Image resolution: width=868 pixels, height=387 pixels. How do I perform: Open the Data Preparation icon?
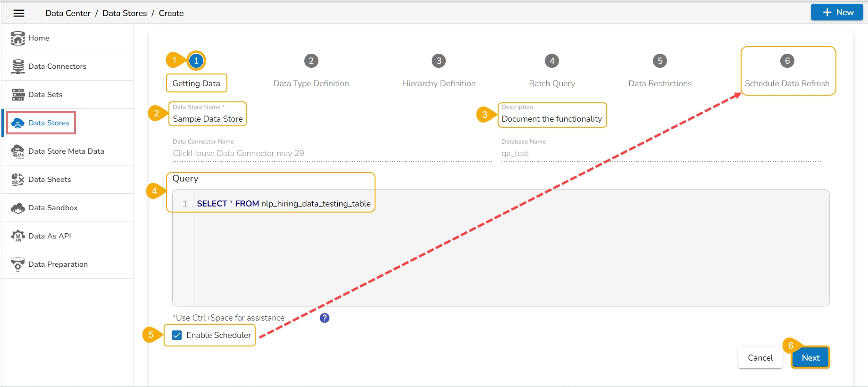[x=18, y=264]
